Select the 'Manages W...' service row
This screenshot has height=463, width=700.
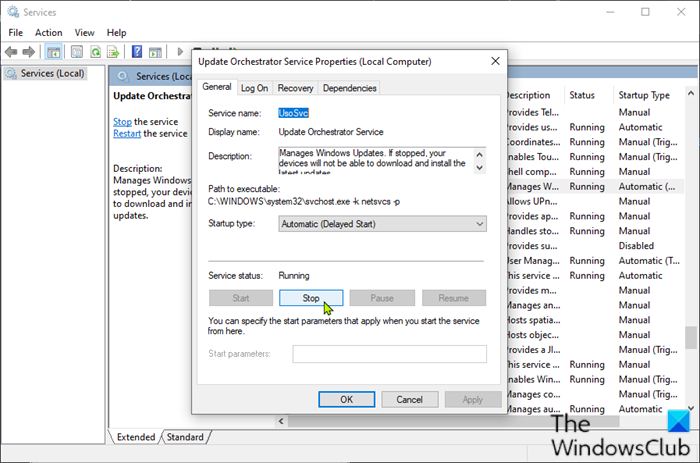pyautogui.click(x=594, y=187)
